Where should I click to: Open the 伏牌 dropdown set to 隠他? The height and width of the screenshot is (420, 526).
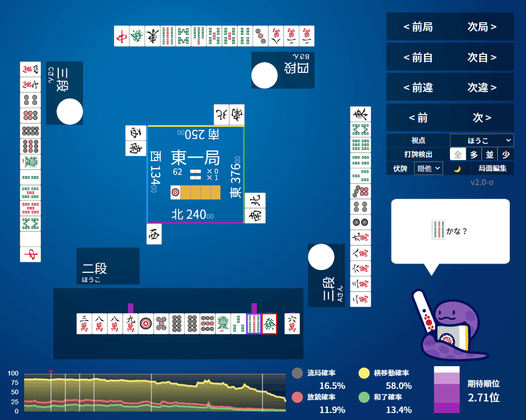[x=428, y=168]
